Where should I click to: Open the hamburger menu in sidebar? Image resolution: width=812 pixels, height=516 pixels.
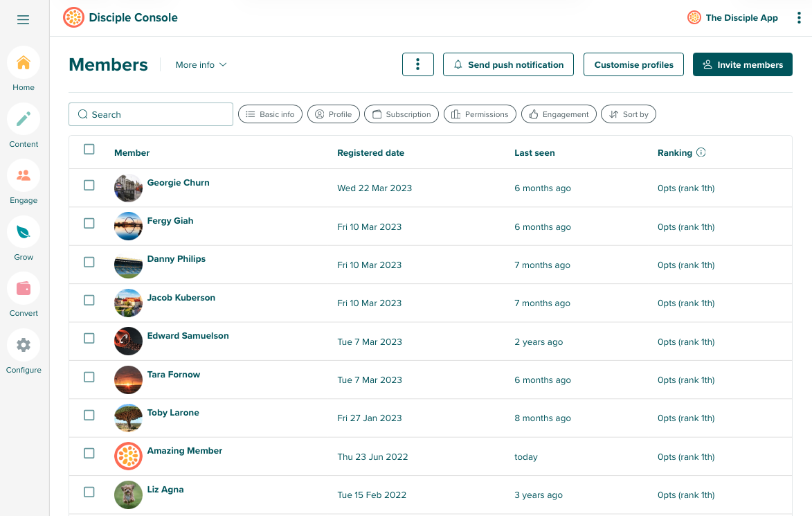pos(24,20)
